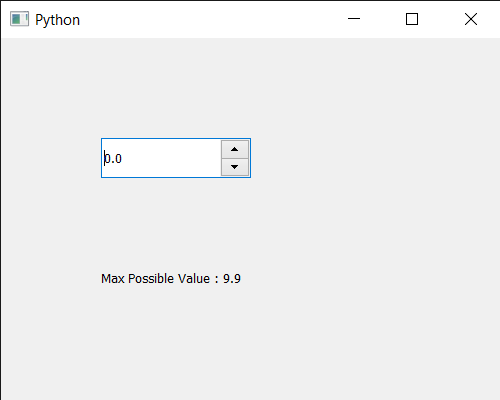The width and height of the screenshot is (500, 400).
Task: Click the spin box down arrow
Action: pyautogui.click(x=235, y=167)
